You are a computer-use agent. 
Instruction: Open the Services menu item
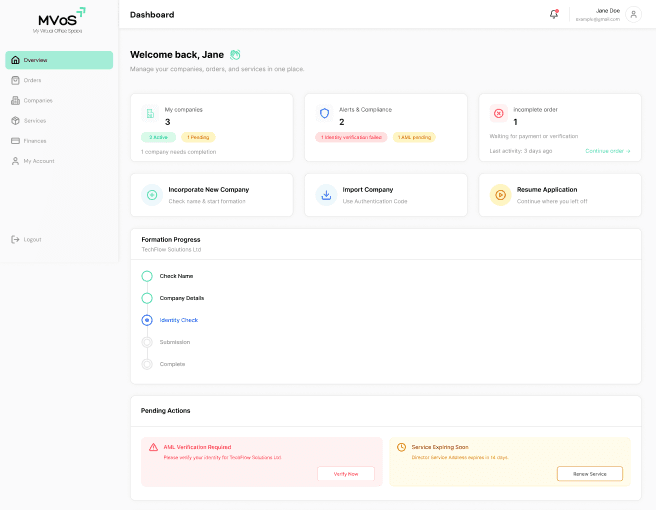tap(59, 120)
